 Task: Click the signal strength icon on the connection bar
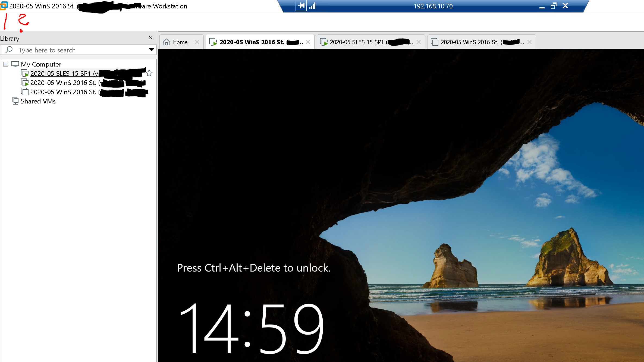click(313, 6)
